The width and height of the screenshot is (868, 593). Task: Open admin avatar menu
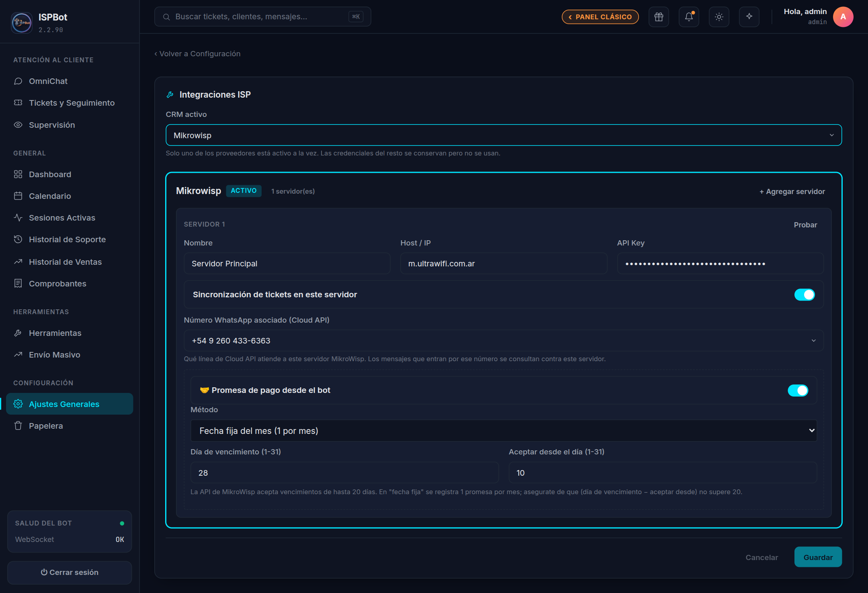coord(843,17)
